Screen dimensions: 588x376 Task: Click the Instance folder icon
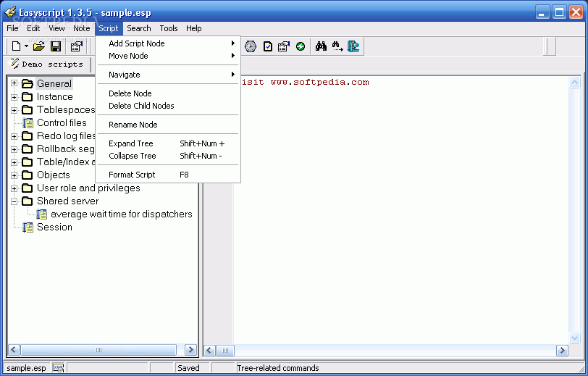28,97
